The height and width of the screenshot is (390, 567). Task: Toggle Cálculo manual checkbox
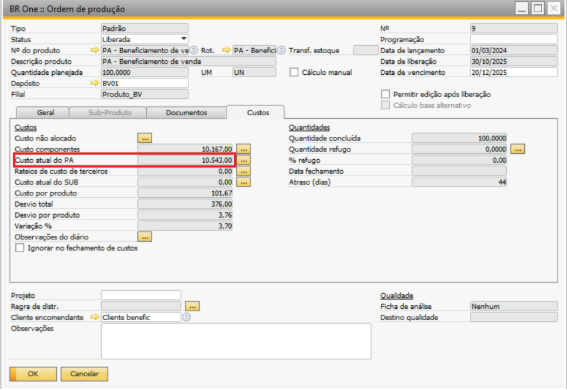[x=294, y=72]
